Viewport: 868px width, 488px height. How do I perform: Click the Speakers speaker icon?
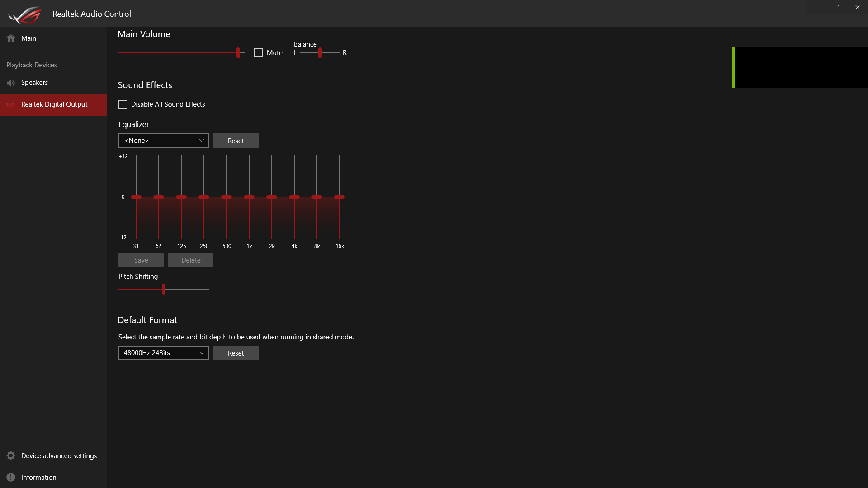[11, 83]
